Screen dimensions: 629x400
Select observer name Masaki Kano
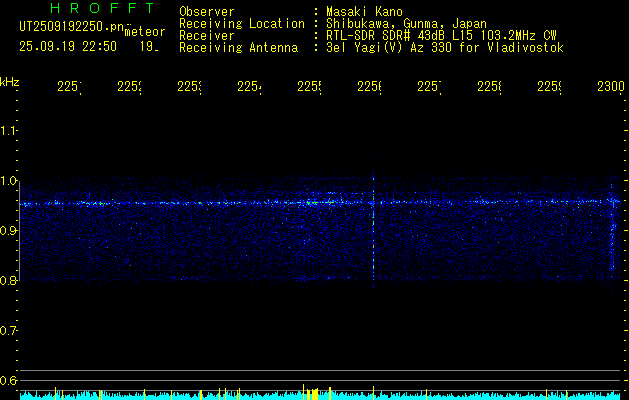tap(364, 11)
